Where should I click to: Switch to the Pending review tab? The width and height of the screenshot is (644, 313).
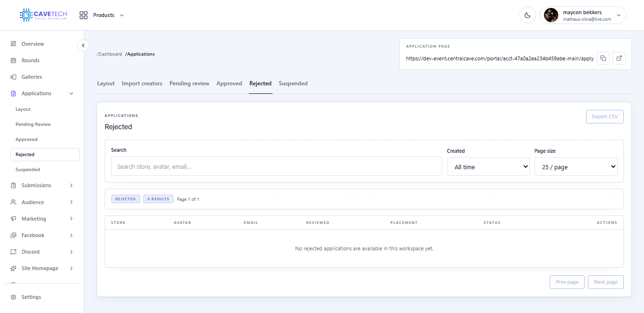[x=190, y=83]
